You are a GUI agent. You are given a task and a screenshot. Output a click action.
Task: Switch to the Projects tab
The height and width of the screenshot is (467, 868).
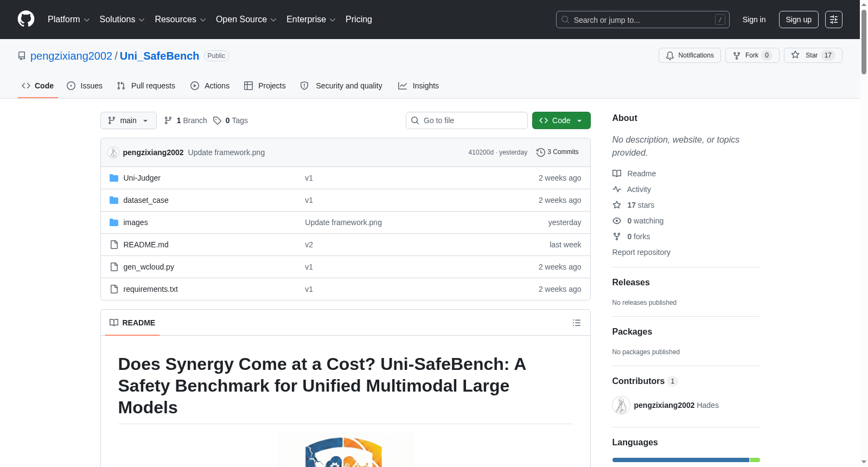tap(265, 86)
